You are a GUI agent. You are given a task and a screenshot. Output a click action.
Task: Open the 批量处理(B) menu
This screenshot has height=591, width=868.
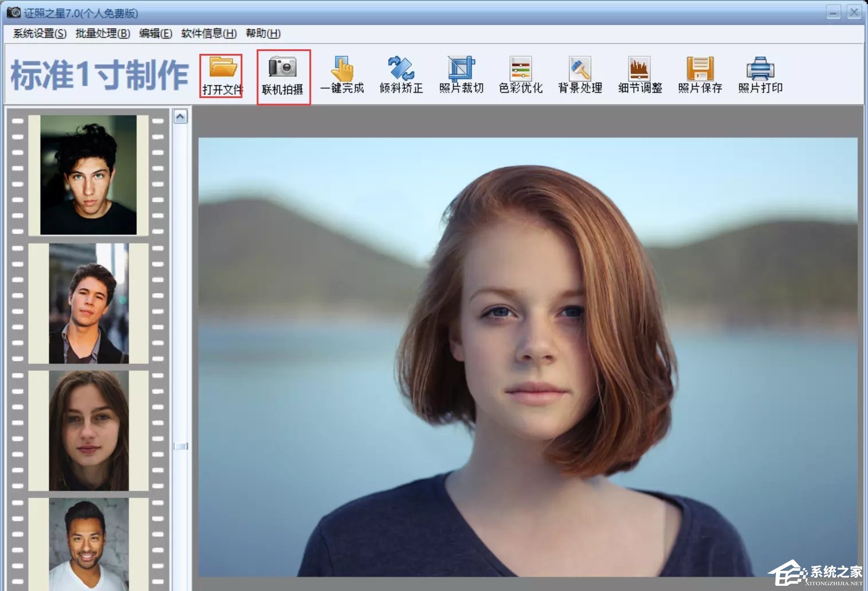(x=103, y=33)
